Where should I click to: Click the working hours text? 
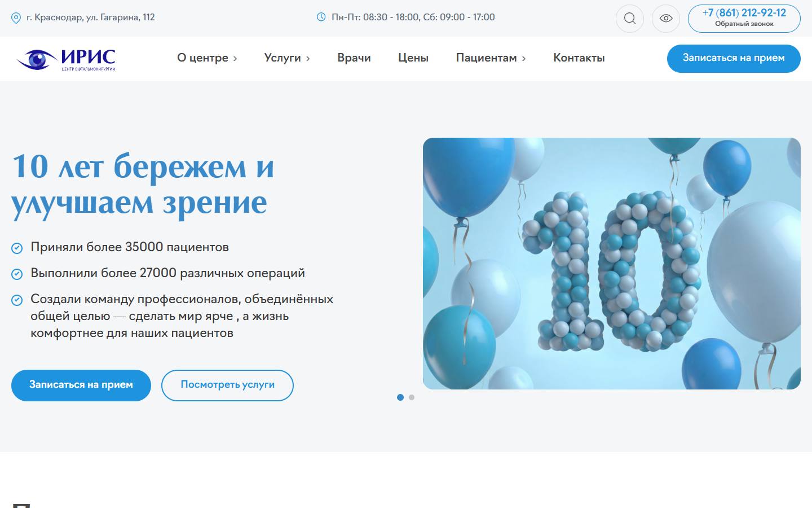click(x=413, y=17)
